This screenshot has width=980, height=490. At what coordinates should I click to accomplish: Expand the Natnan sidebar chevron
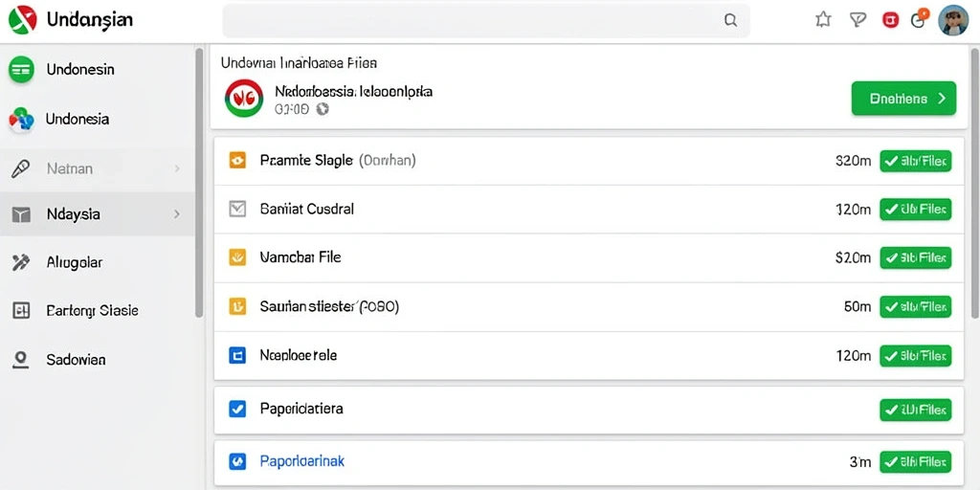pos(177,168)
